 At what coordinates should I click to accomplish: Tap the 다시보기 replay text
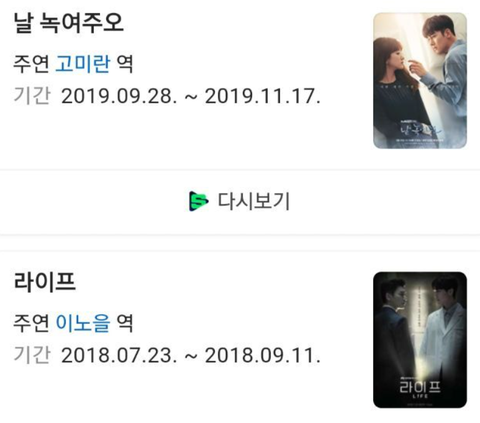point(253,201)
